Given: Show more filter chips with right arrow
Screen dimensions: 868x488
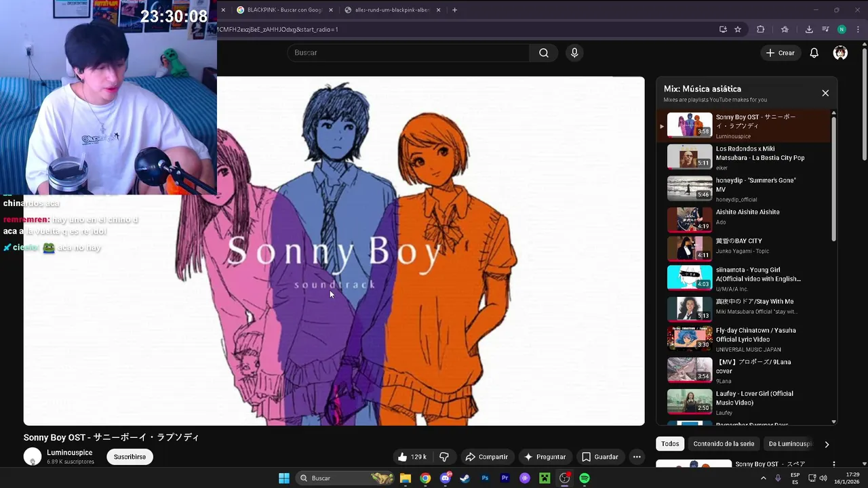Looking at the screenshot, I should [x=826, y=444].
